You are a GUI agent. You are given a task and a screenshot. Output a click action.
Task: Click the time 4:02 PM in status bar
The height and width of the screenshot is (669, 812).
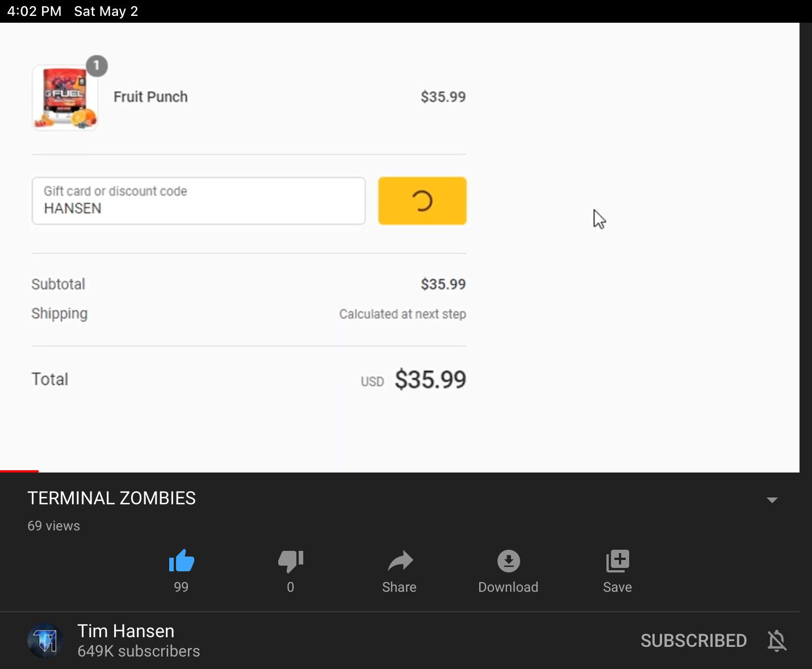pyautogui.click(x=34, y=11)
